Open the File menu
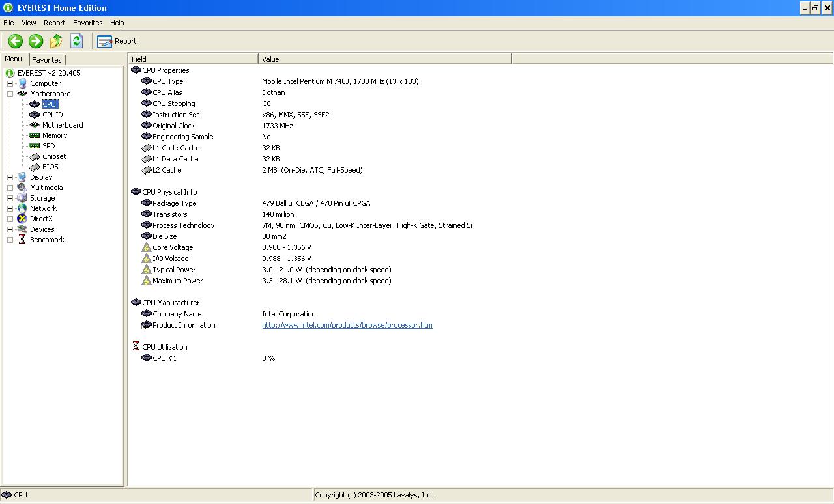The width and height of the screenshot is (834, 504). click(x=8, y=23)
